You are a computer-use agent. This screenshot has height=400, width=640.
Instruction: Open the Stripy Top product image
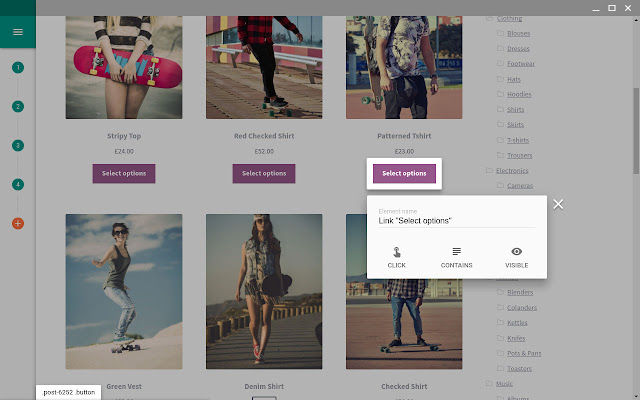[124, 67]
